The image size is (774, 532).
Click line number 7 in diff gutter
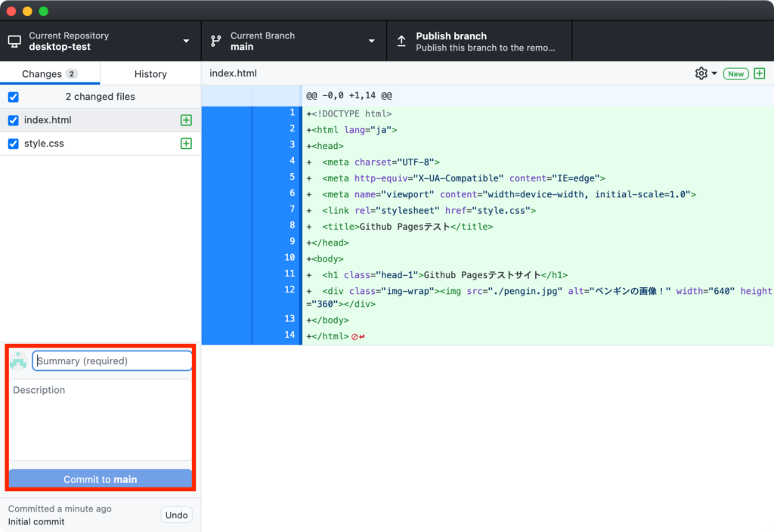(x=293, y=209)
